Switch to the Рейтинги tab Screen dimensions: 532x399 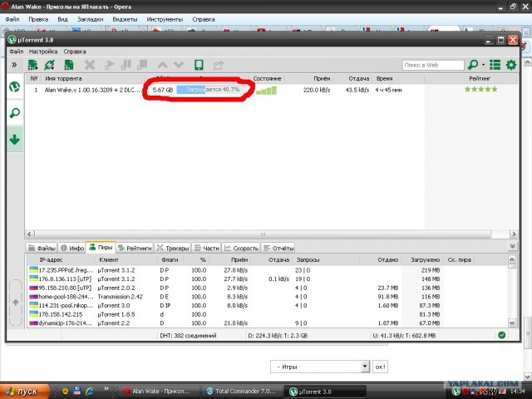[x=135, y=248]
